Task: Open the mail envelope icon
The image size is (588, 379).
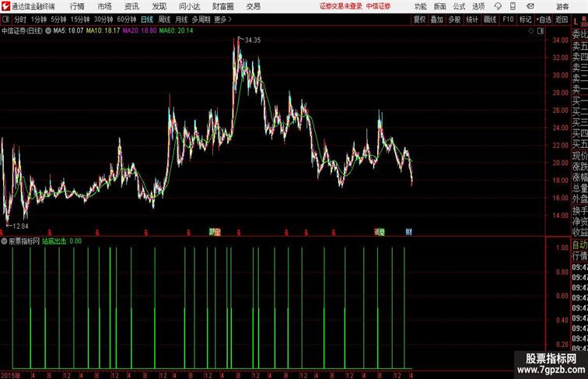Action: click(530, 6)
